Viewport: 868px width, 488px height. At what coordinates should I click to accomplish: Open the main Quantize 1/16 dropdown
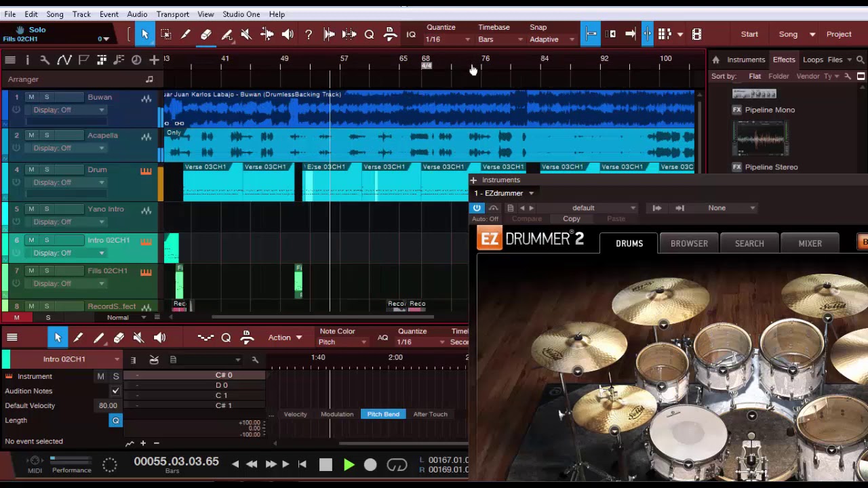pos(448,39)
